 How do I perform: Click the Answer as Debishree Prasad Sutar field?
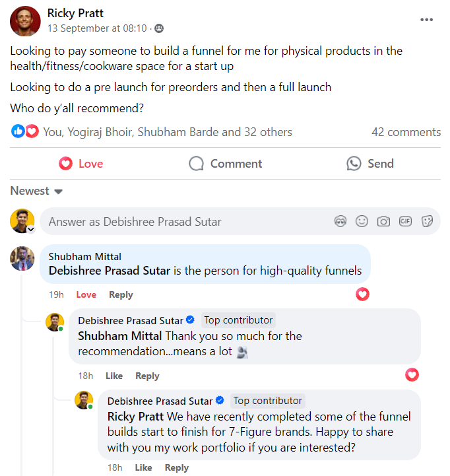[x=185, y=222]
